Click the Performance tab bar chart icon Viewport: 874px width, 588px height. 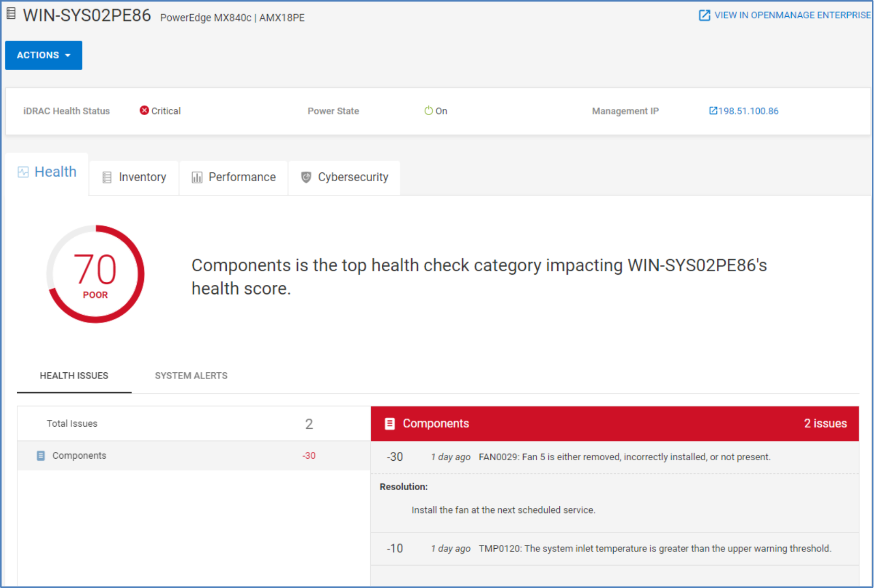(197, 177)
